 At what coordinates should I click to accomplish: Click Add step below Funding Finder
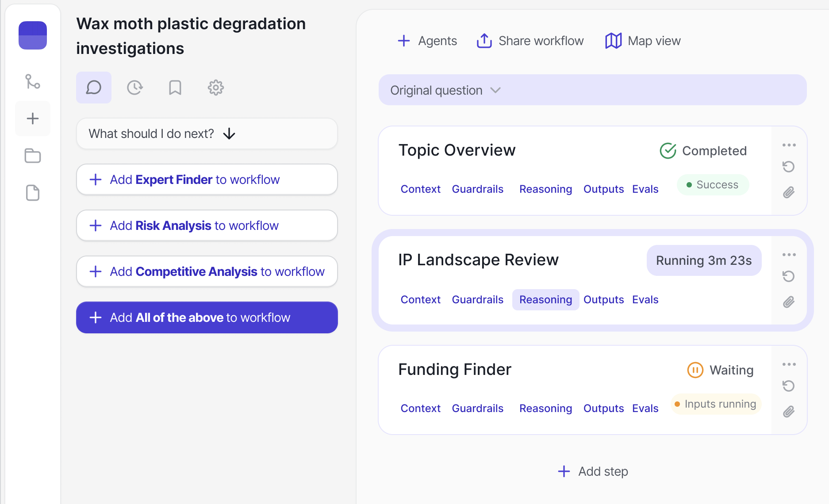click(x=593, y=471)
